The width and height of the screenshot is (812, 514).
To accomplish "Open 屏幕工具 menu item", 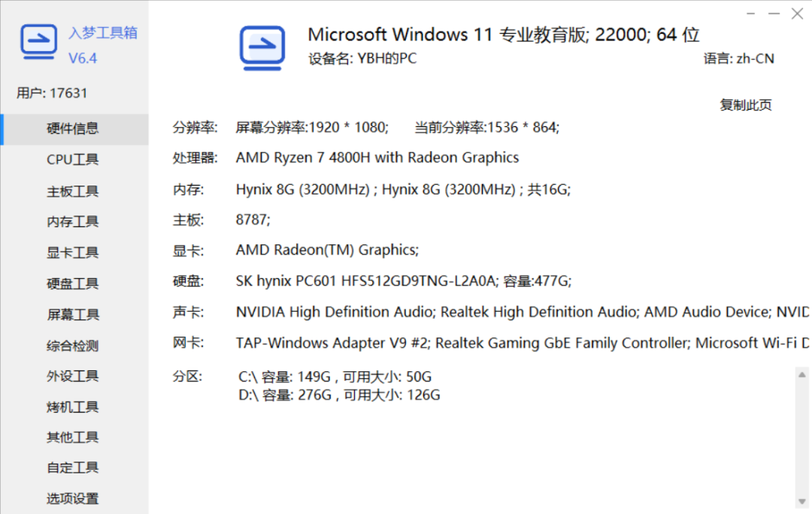I will click(72, 315).
